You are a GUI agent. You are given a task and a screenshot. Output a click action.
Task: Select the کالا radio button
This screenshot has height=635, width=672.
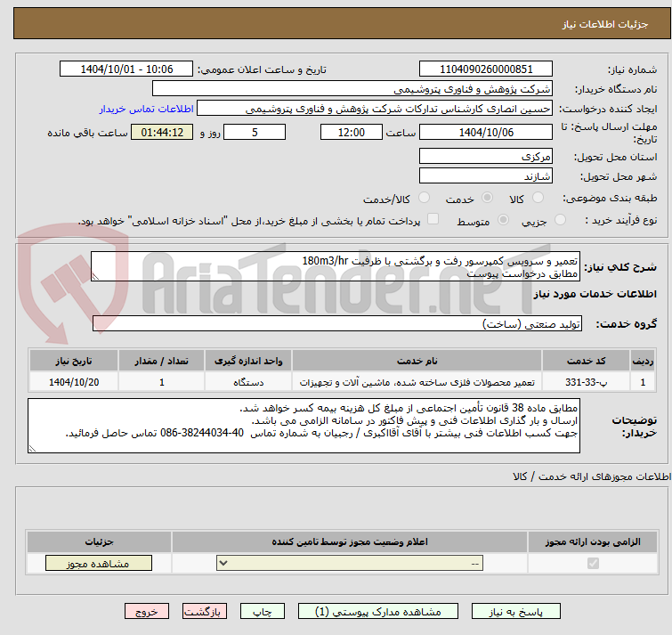538,198
